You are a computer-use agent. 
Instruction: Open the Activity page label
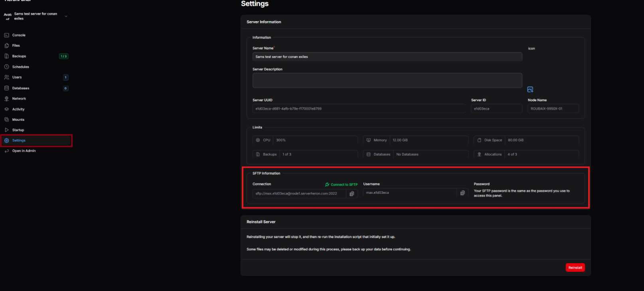(x=18, y=109)
